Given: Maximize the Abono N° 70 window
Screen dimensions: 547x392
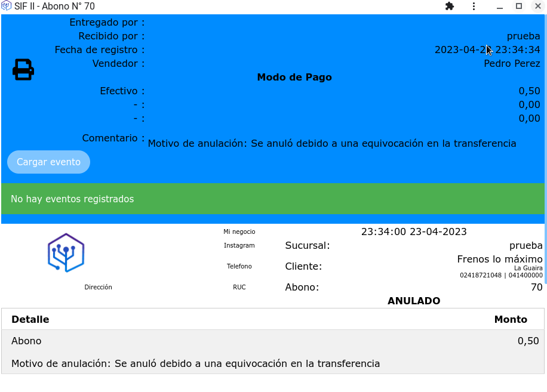Looking at the screenshot, I should pos(519,6).
